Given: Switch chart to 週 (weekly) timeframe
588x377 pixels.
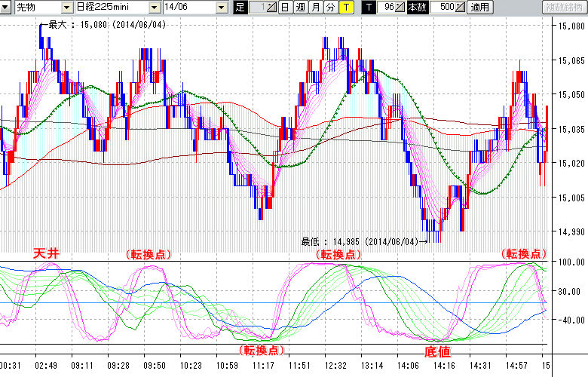Looking at the screenshot, I should tap(300, 8).
